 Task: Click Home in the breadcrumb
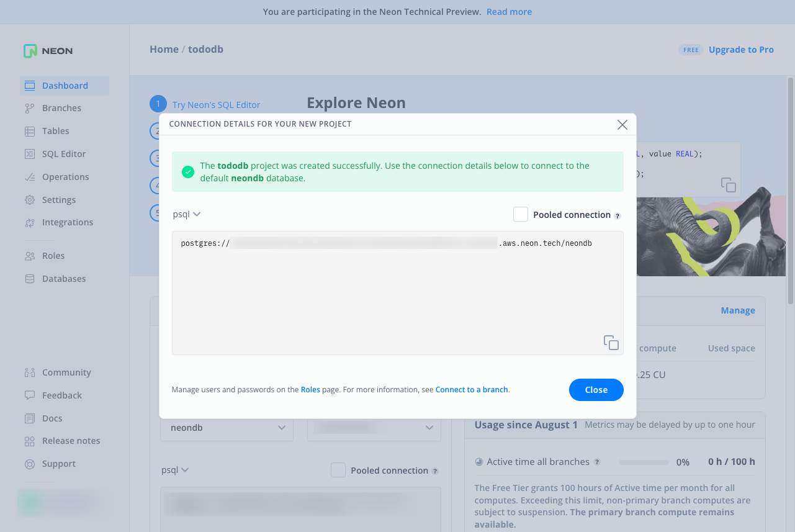pyautogui.click(x=164, y=49)
